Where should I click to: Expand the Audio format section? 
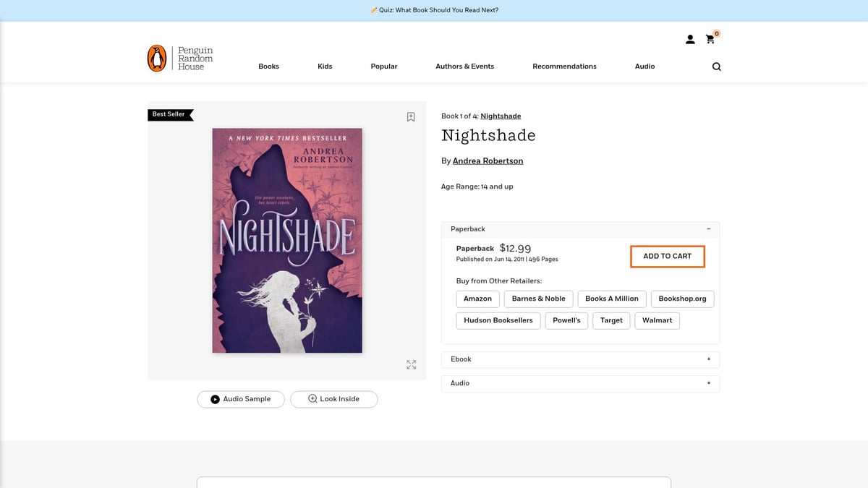pos(580,383)
